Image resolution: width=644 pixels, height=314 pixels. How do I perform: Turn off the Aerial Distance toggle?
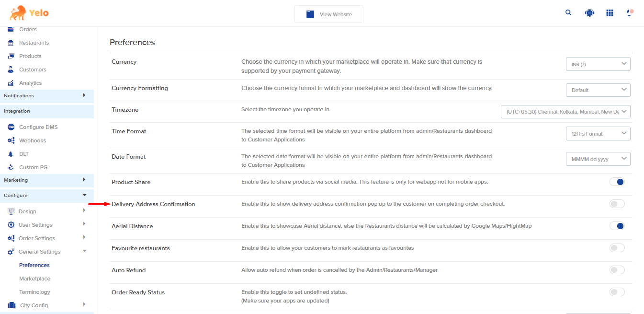click(x=617, y=226)
